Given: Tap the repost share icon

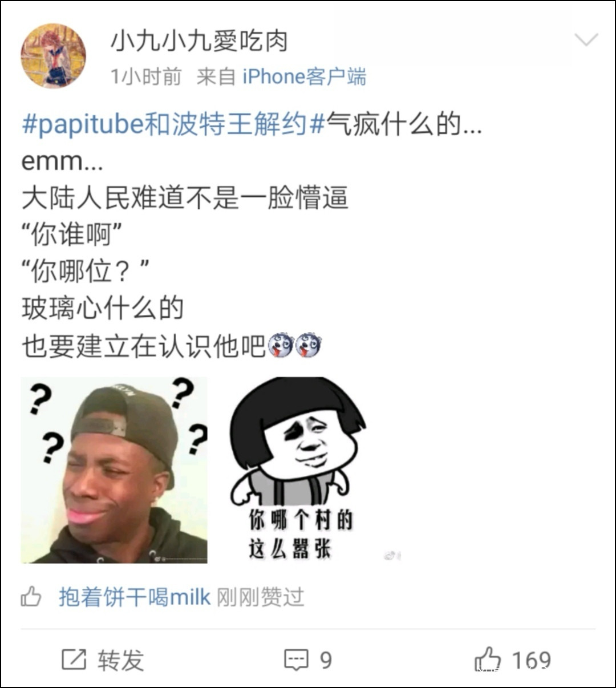Looking at the screenshot, I should pyautogui.click(x=74, y=660).
